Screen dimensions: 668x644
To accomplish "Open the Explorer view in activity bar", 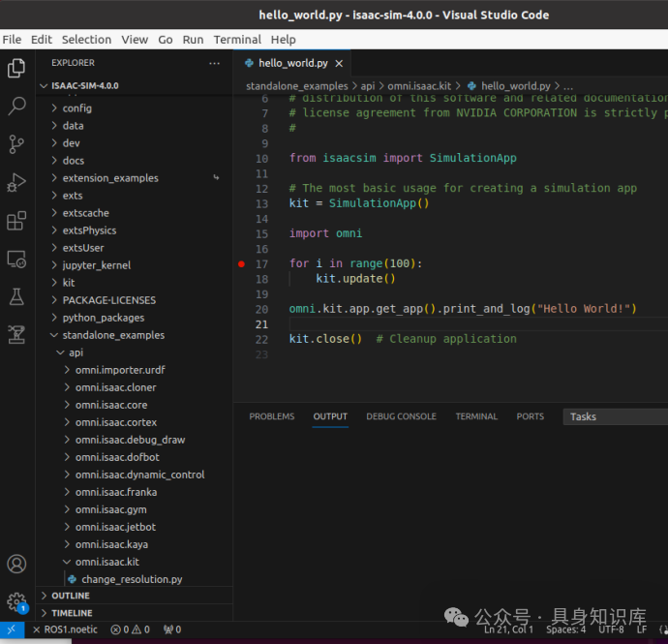I will click(x=16, y=68).
